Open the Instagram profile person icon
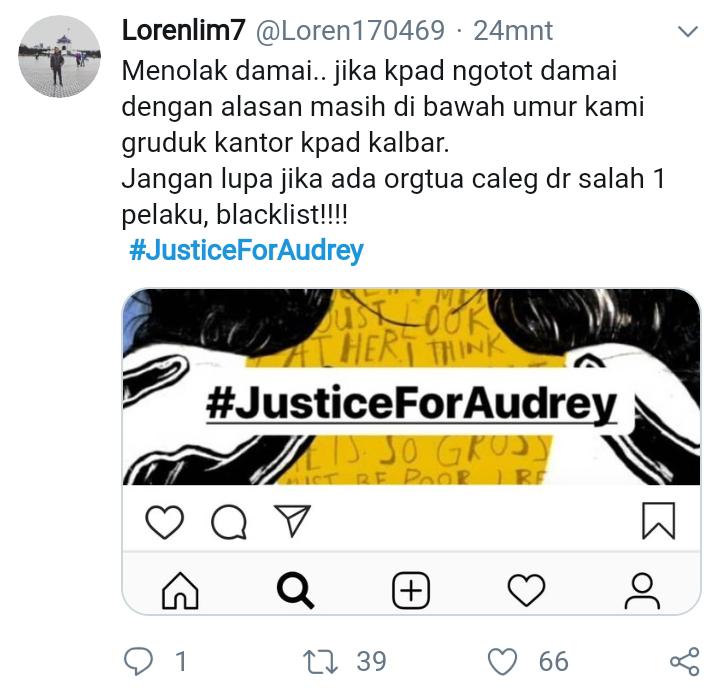Viewport: 720px width, 692px height. point(642,591)
